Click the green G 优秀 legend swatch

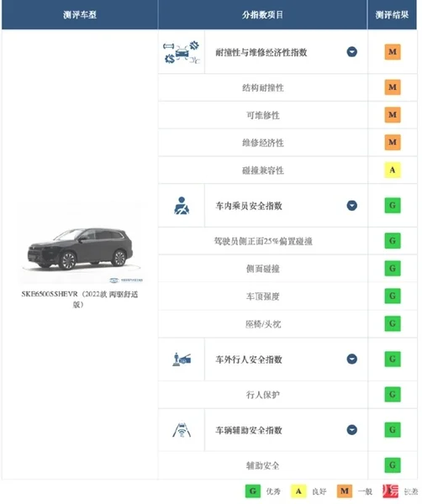(x=253, y=491)
